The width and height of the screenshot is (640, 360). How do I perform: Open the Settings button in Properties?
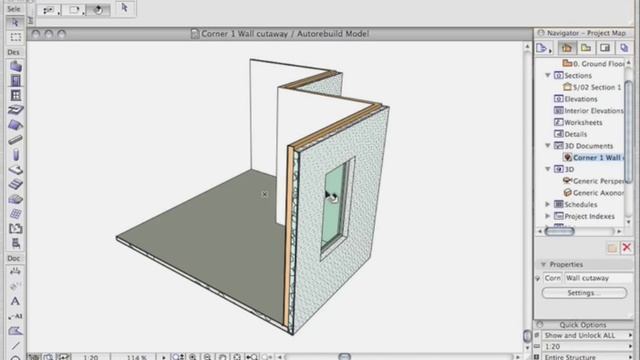(584, 293)
